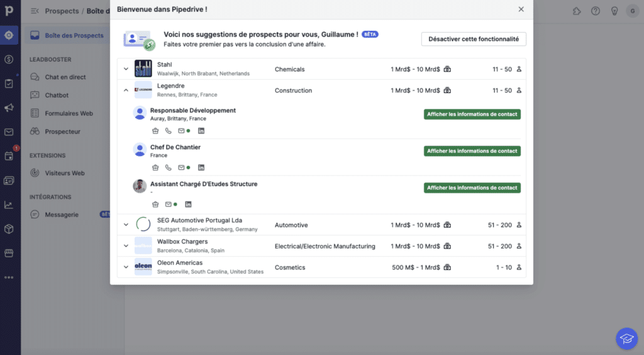Show contact info for Chef De Chantier
This screenshot has height=355, width=644.
tap(472, 151)
